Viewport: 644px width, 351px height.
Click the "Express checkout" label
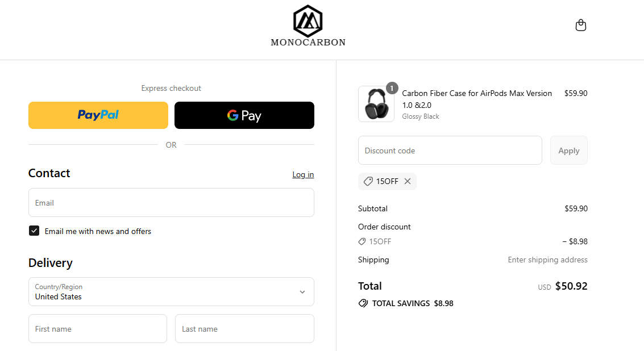(171, 88)
